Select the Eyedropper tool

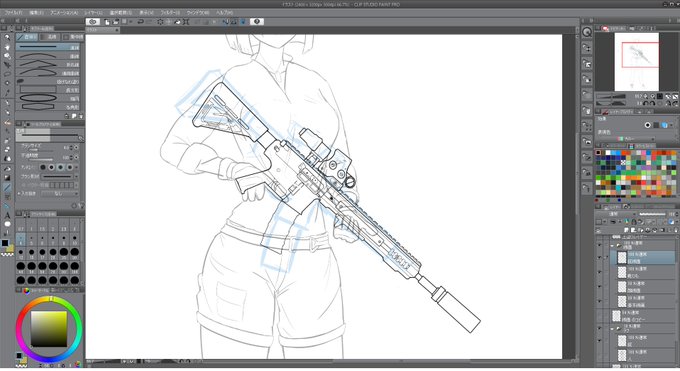pos(7,92)
